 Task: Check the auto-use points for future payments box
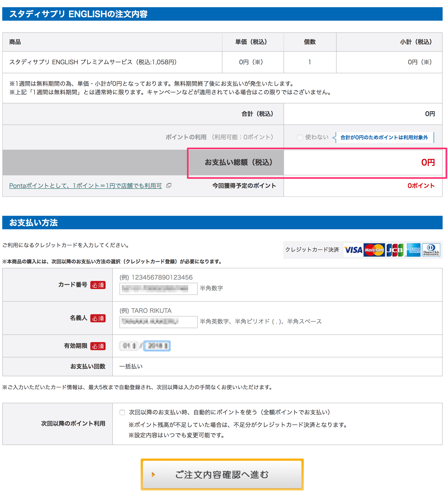(x=122, y=412)
